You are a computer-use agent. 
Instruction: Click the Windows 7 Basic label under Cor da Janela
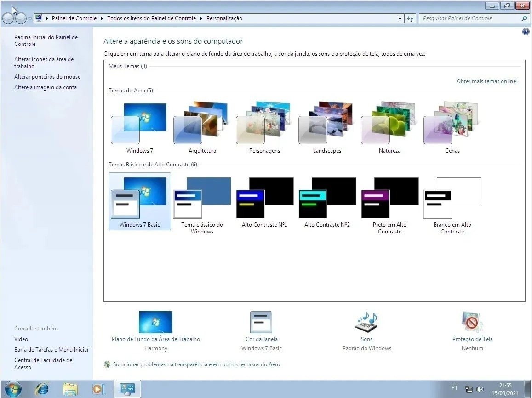(x=262, y=348)
